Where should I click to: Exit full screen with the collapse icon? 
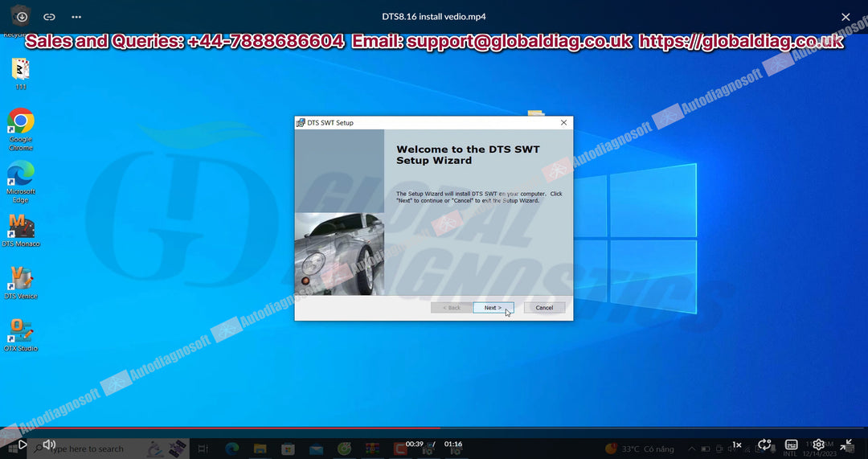tap(846, 445)
